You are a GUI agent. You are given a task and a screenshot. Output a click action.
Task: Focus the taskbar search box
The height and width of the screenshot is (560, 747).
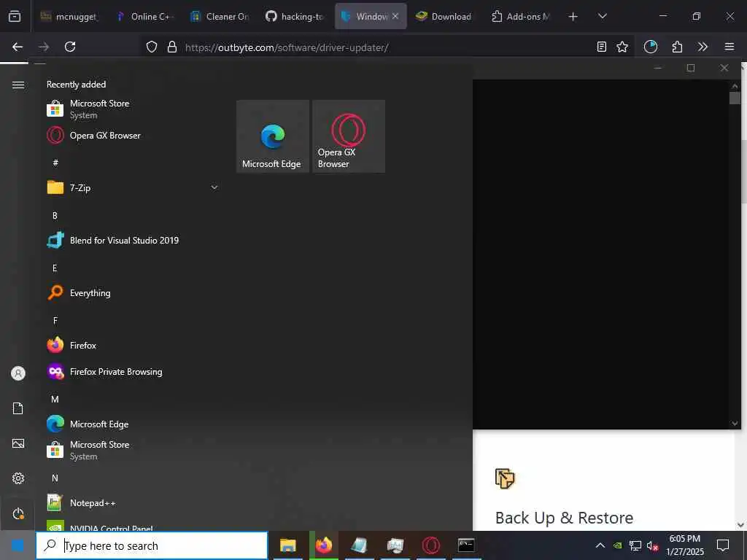tap(152, 545)
